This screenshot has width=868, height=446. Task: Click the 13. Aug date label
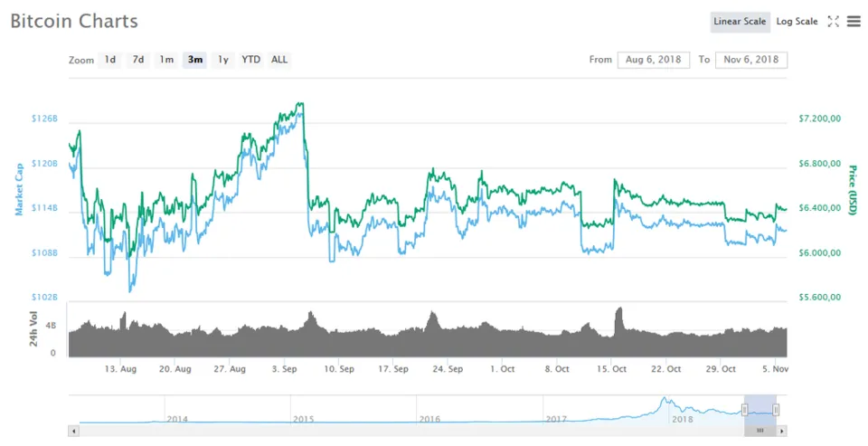120,369
